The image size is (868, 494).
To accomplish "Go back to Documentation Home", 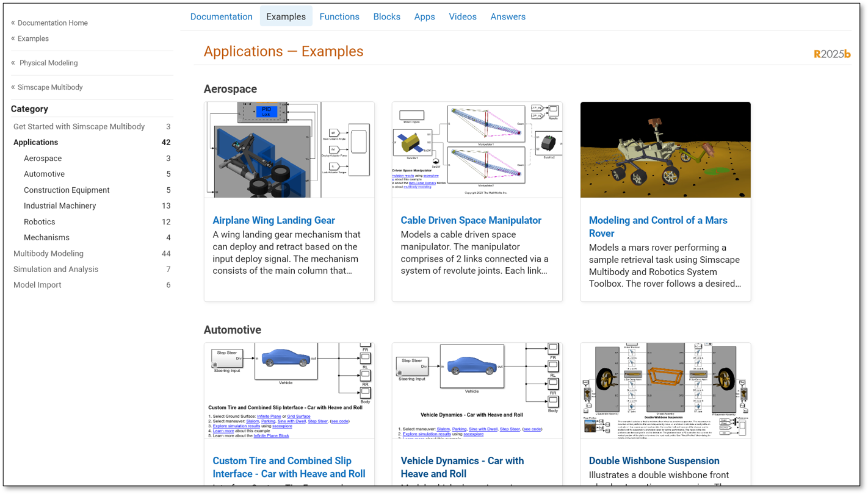I will [x=52, y=23].
